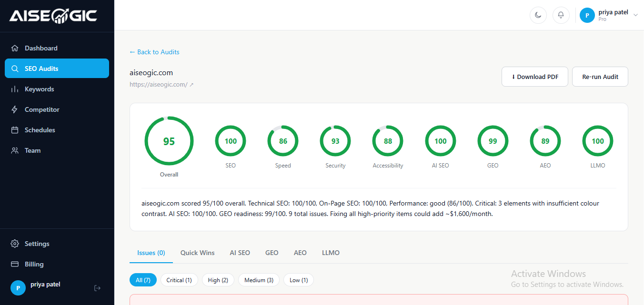The width and height of the screenshot is (644, 305).
Task: Click the LLMO 100 score ring
Action: (x=598, y=141)
